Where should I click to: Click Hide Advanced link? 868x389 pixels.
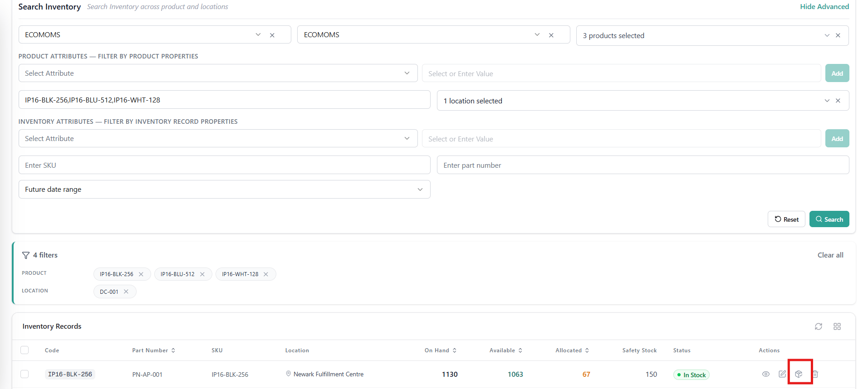click(824, 6)
